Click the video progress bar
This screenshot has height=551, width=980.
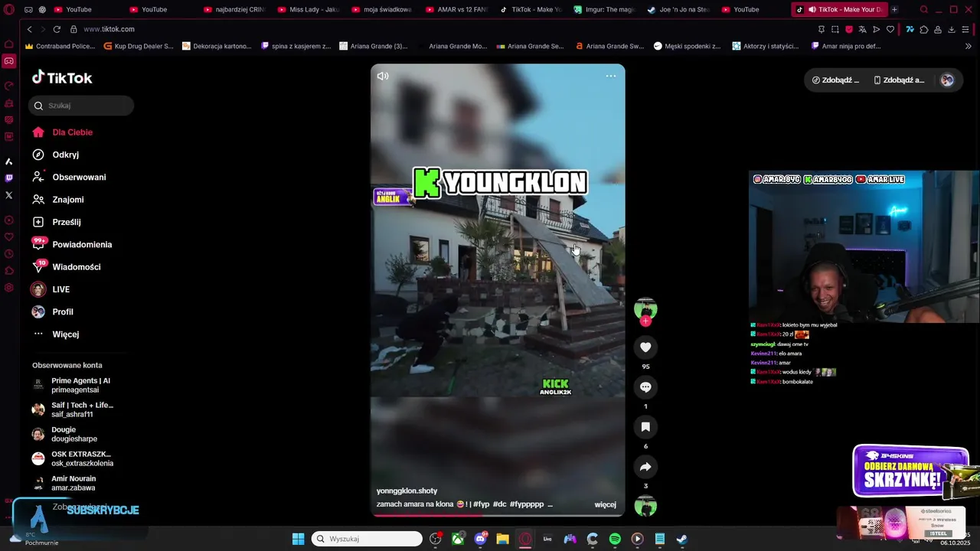[x=498, y=515]
